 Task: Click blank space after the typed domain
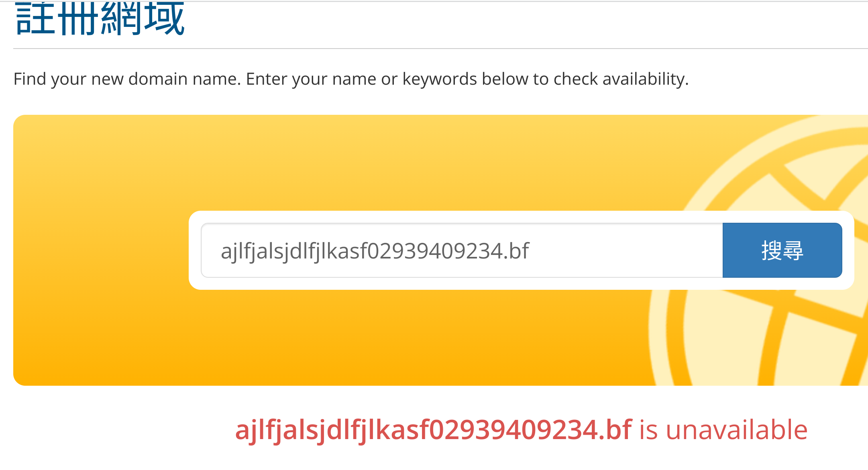point(626,250)
